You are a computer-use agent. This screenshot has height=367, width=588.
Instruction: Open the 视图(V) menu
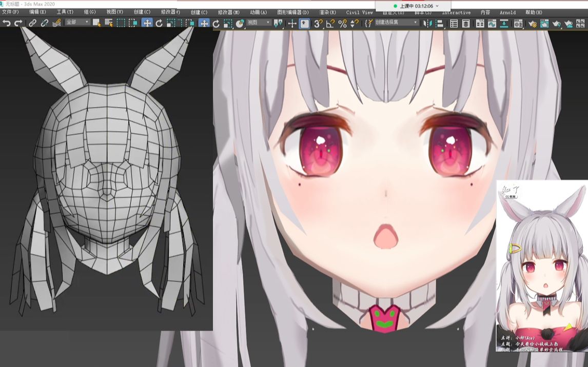coord(114,12)
